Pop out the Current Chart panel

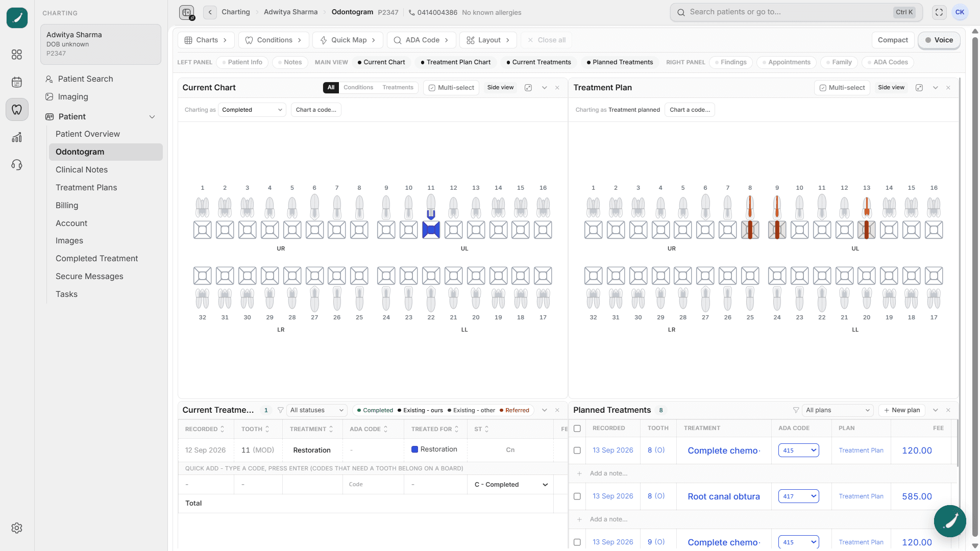click(x=528, y=88)
